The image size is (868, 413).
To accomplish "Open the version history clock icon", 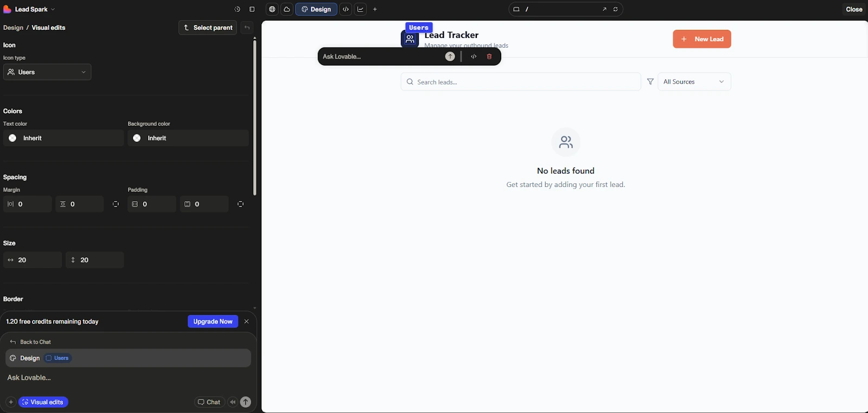I will [x=237, y=9].
